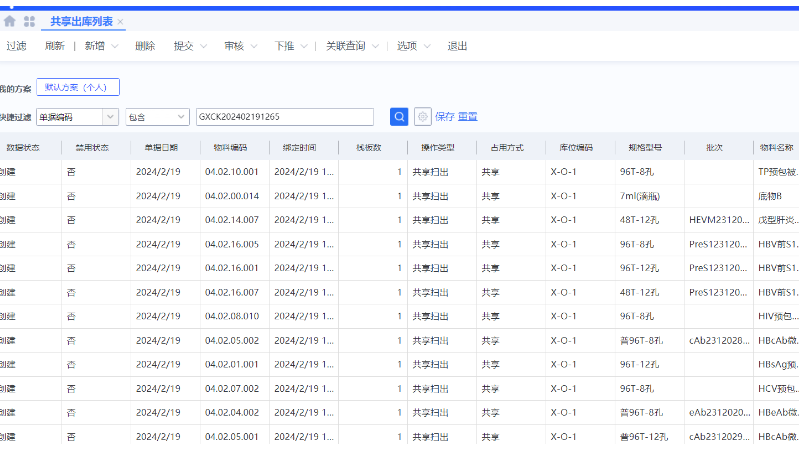Click the 保存 link

pyautogui.click(x=444, y=117)
